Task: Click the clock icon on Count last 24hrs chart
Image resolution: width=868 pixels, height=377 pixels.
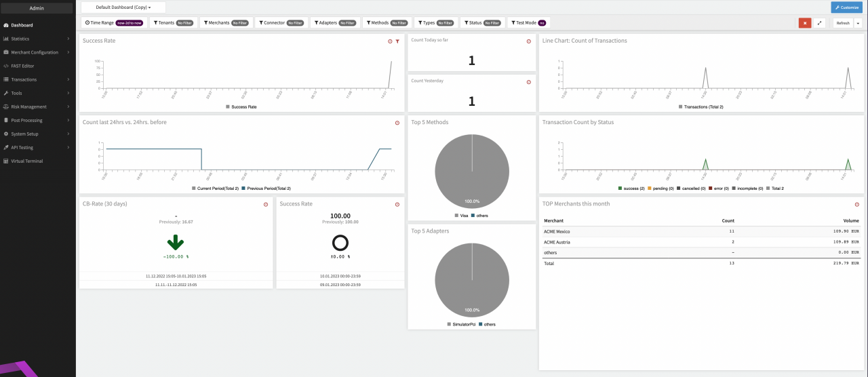Action: (x=397, y=123)
